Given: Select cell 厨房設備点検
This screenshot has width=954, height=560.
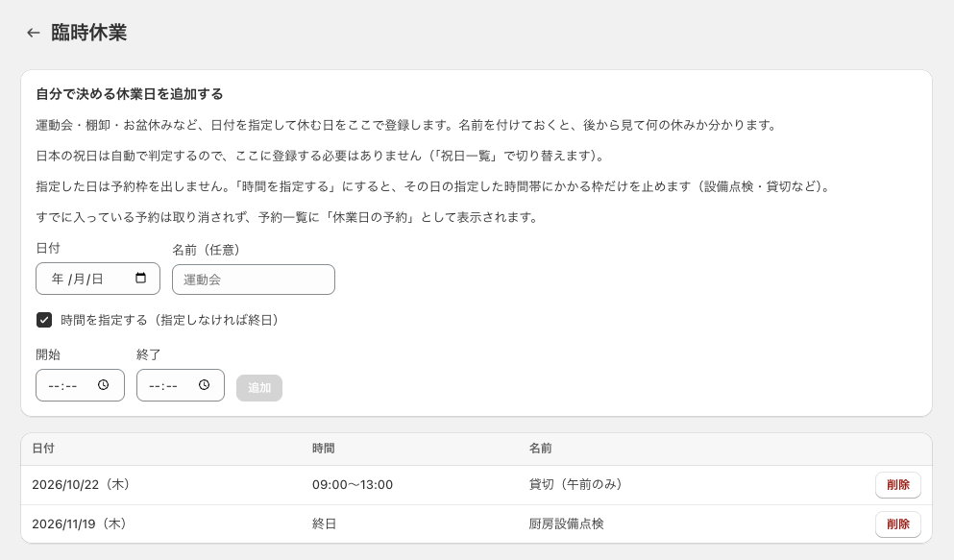Looking at the screenshot, I should click(567, 524).
